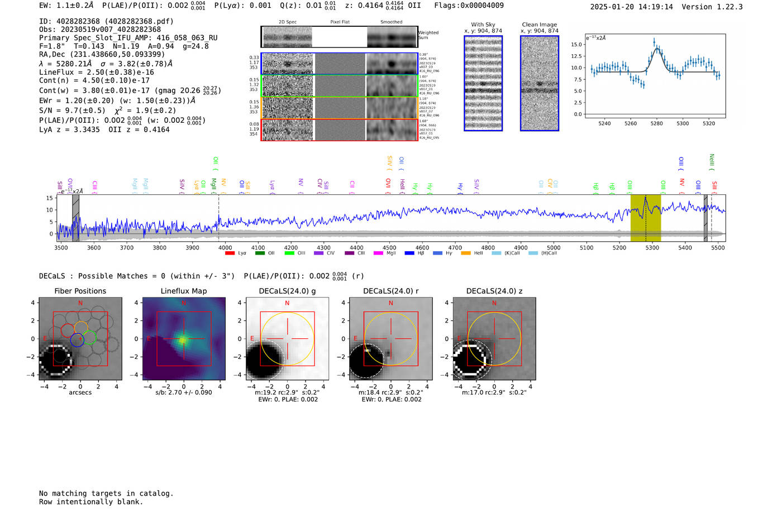Screen dimensions: 782x532
Task: Select the blue-bordered fiber 2D spectrum row
Action: pos(340,64)
